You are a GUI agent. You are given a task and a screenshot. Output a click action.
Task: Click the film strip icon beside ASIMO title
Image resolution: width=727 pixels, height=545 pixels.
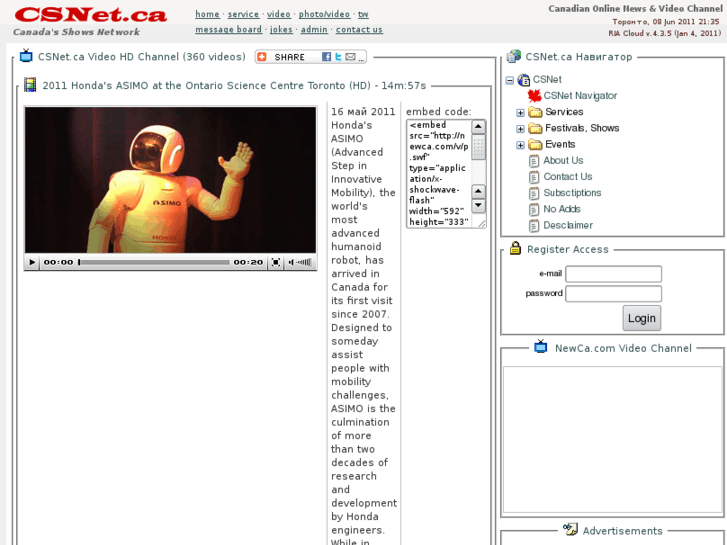tap(30, 85)
